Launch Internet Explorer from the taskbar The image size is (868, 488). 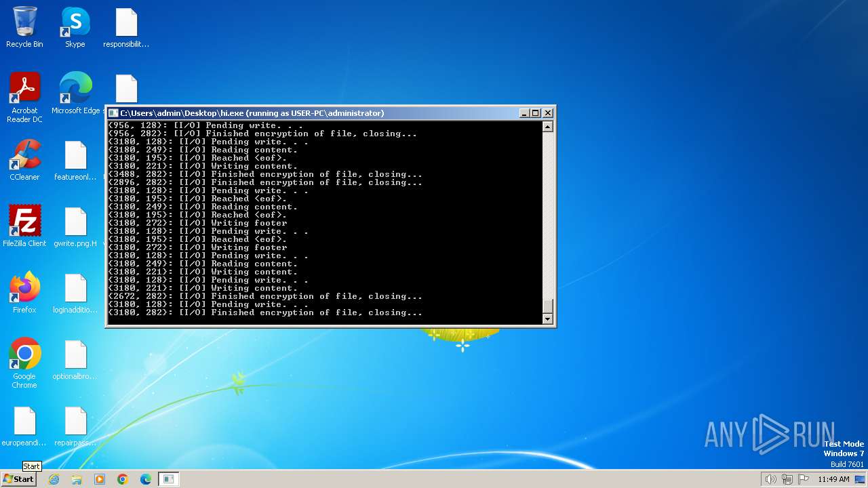pyautogui.click(x=54, y=479)
